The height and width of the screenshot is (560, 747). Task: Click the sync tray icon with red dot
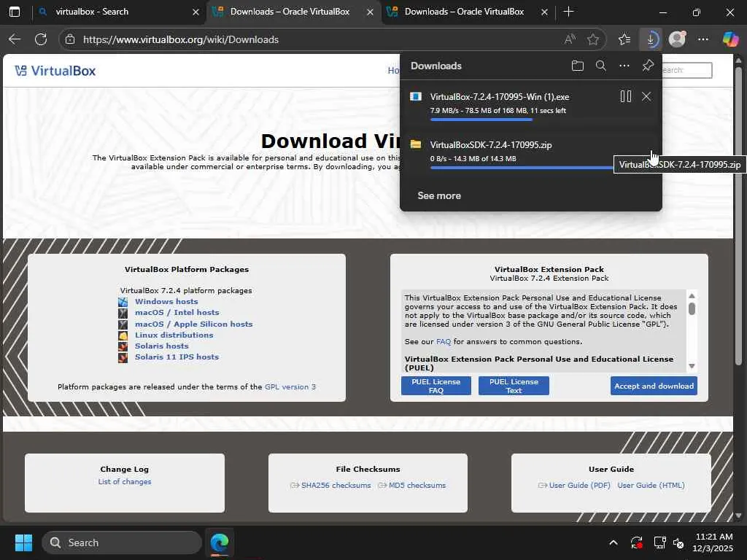tap(637, 542)
